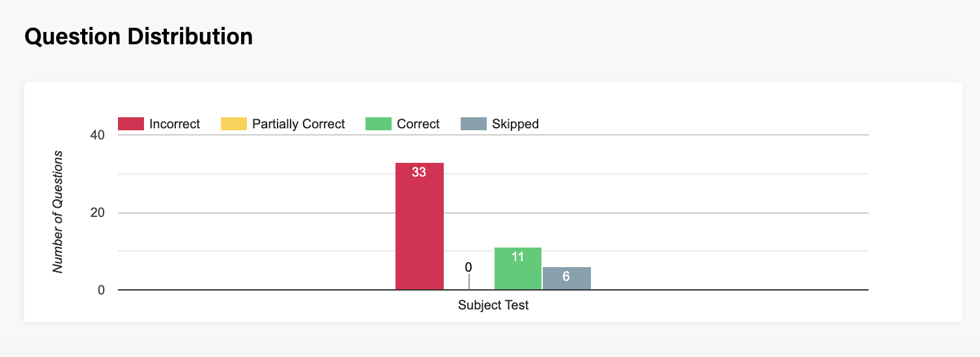Click the yellow Partially Correct legend swatch
This screenshot has height=357, width=980.
pos(234,124)
